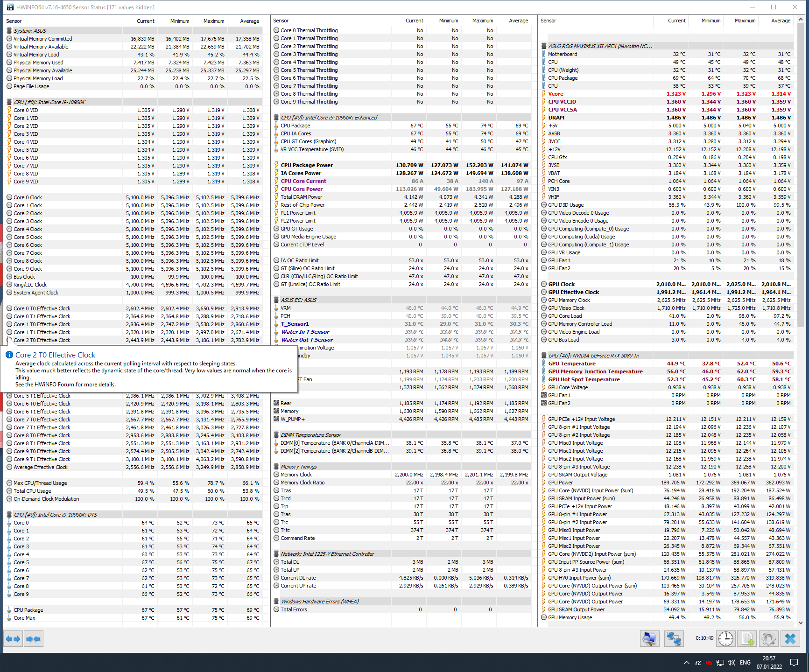Click the scrollbar down arrow in the rightmost sensor panel
809x672 pixels.
801,623
